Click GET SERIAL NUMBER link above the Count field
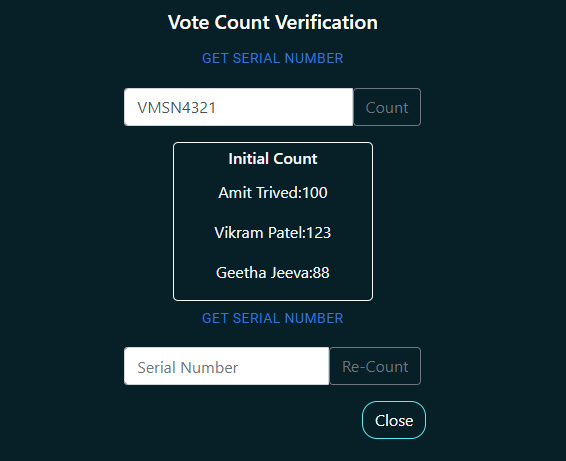The image size is (566, 461). pos(273,58)
